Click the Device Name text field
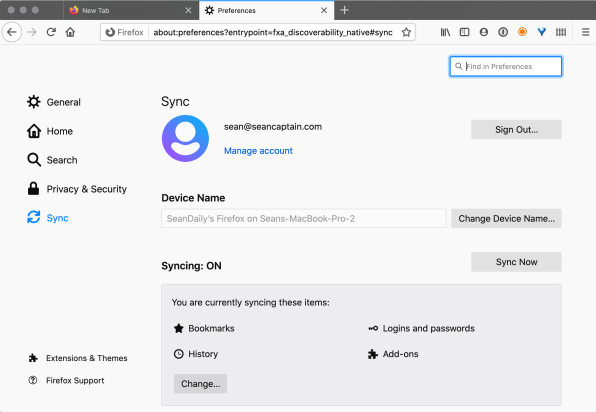 304,219
